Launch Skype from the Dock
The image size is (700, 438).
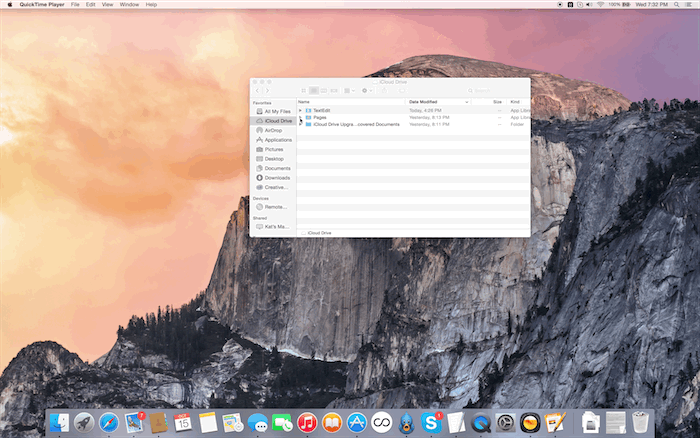coord(432,423)
